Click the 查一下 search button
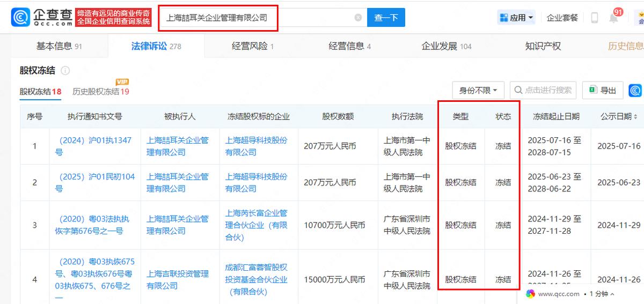The width and height of the screenshot is (644, 304). click(x=386, y=18)
